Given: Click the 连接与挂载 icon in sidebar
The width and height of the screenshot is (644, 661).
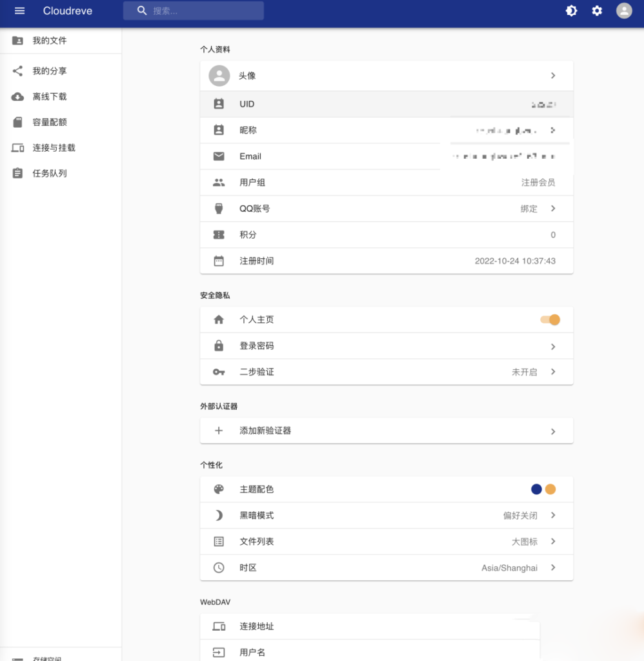Looking at the screenshot, I should [x=18, y=147].
